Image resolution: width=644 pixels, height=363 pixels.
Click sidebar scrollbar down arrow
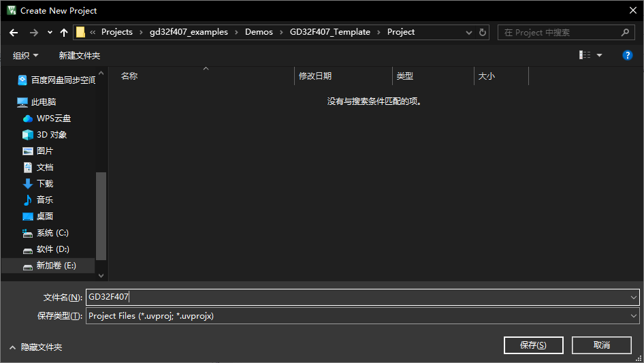(x=101, y=275)
